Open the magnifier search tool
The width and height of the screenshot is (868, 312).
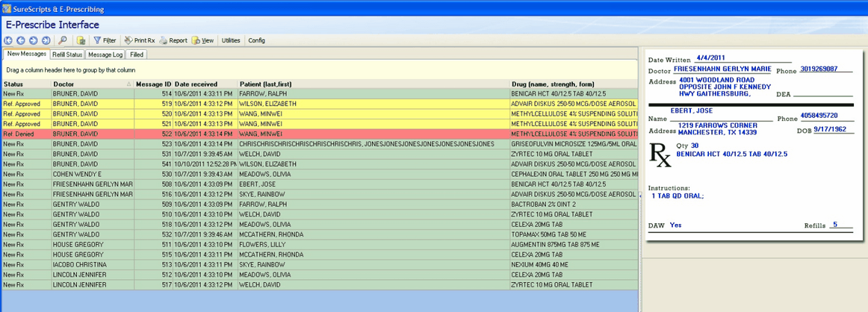point(63,40)
